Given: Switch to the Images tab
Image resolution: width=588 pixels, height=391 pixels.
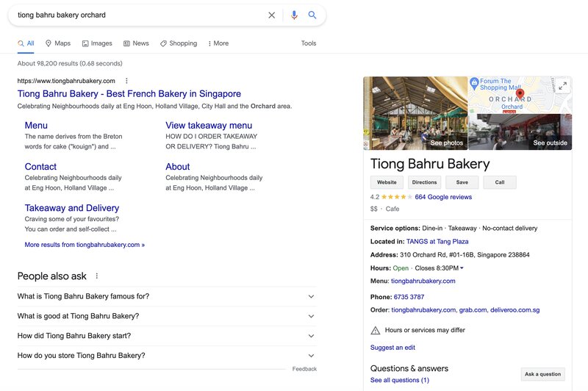Looking at the screenshot, I should (x=97, y=43).
